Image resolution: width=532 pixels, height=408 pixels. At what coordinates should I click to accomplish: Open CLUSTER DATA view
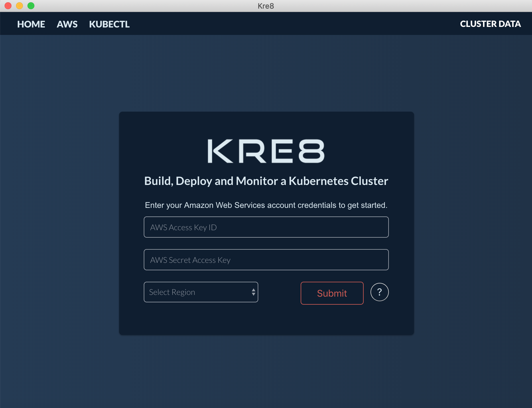click(x=490, y=24)
